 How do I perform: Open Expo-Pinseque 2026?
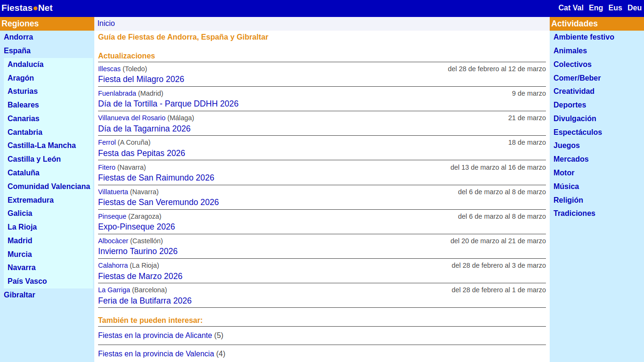coord(136,227)
